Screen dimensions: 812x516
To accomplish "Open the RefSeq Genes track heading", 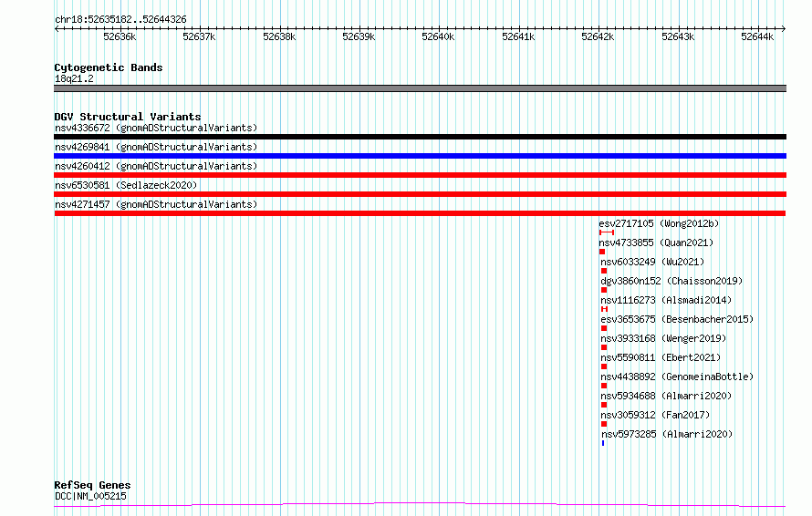I will point(92,486).
